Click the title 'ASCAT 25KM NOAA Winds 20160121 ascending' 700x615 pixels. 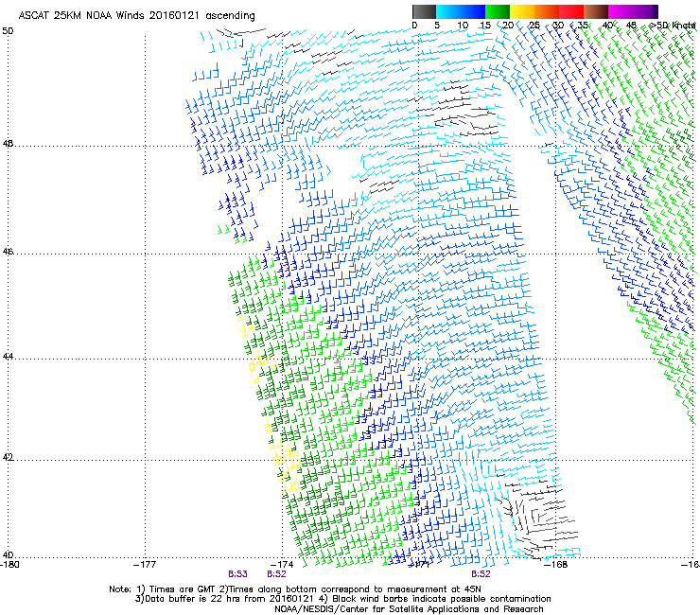tap(136, 16)
